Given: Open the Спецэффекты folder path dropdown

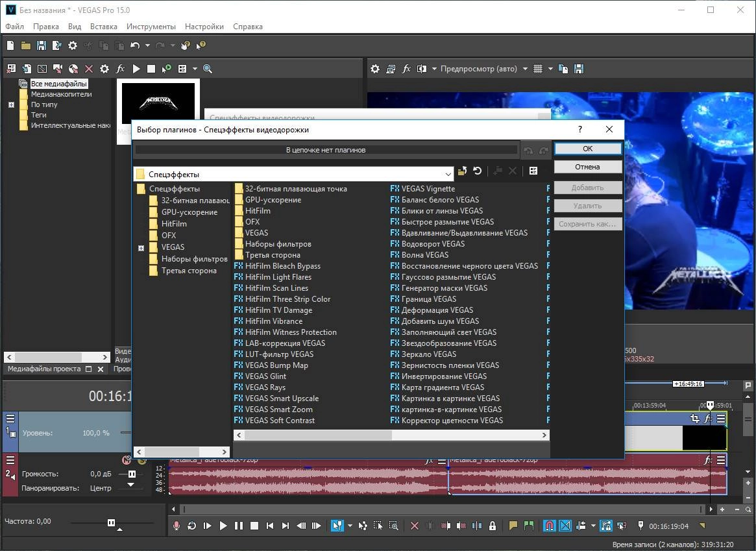Looking at the screenshot, I should (x=448, y=174).
